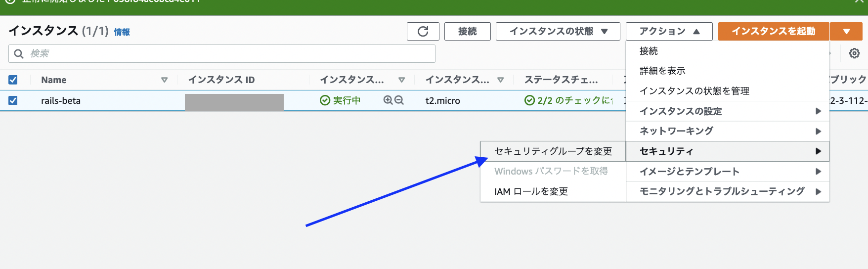Click the rails-beta instance name
868x269 pixels.
(61, 100)
